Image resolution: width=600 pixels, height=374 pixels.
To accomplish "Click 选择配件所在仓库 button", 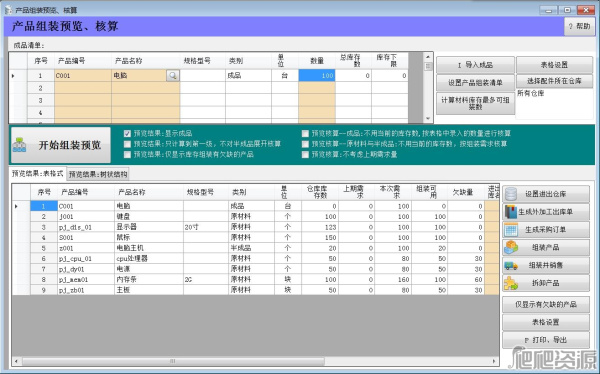I will pos(554,81).
